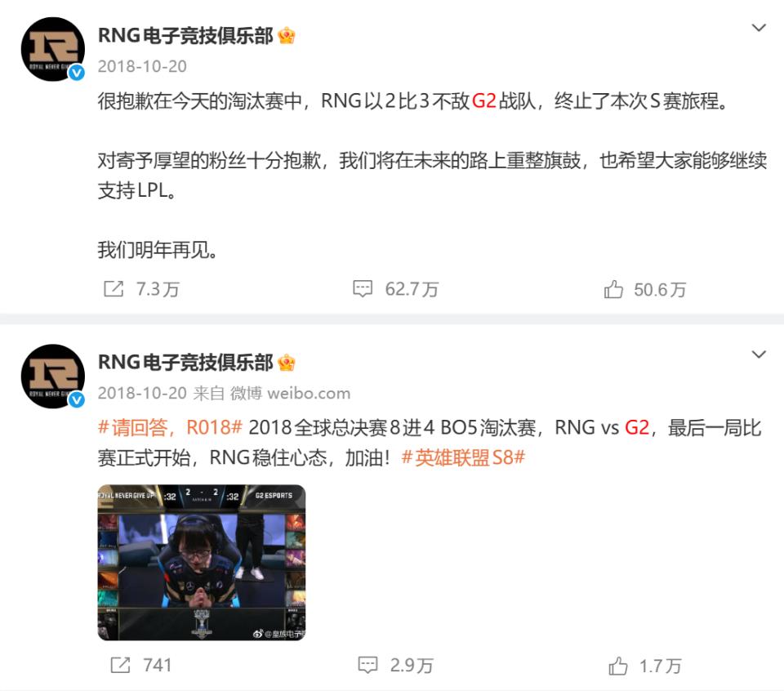784x691 pixels.
Task: Open the RNG电子竞技俱乐部 profile from the first post
Action: click(x=185, y=35)
